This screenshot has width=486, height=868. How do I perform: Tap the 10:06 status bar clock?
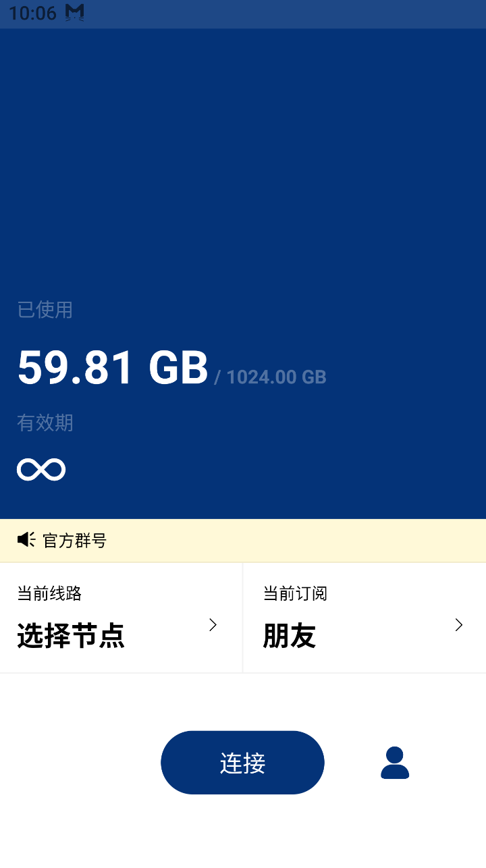tap(32, 13)
